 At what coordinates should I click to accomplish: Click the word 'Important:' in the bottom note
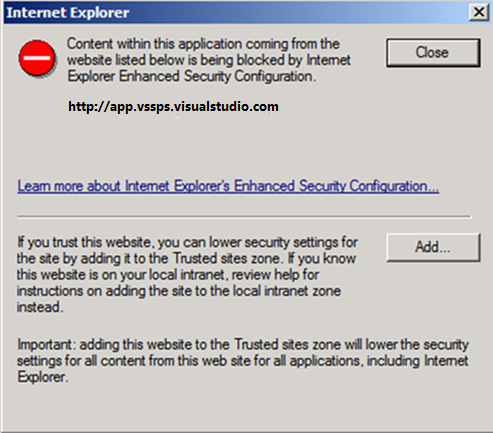45,344
